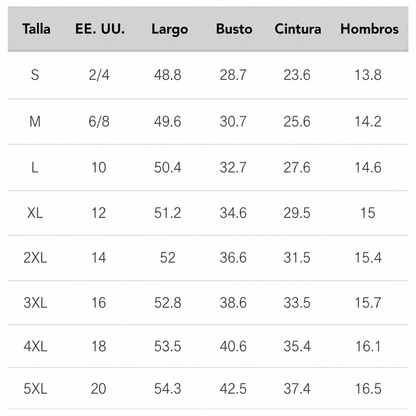Click the EE. UU. column header
The width and height of the screenshot is (416, 416).
[x=100, y=29]
